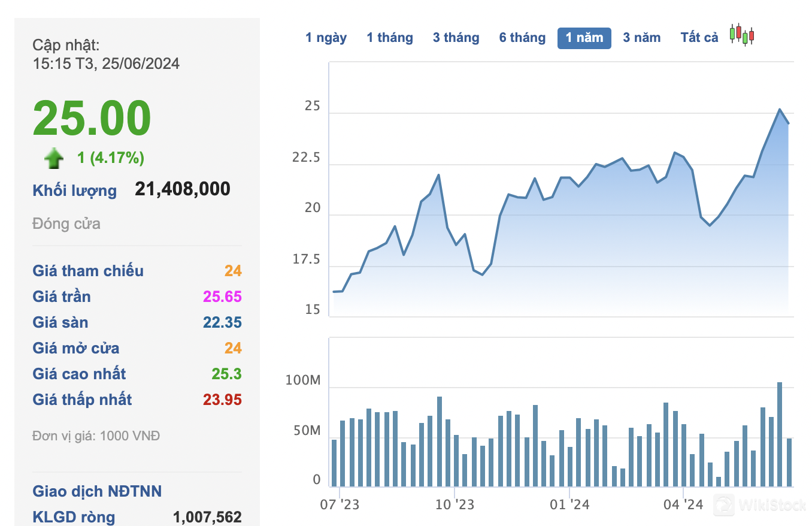
Task: Click the 'Giá trần' ceiling price value 25.65
Action: pos(222,297)
